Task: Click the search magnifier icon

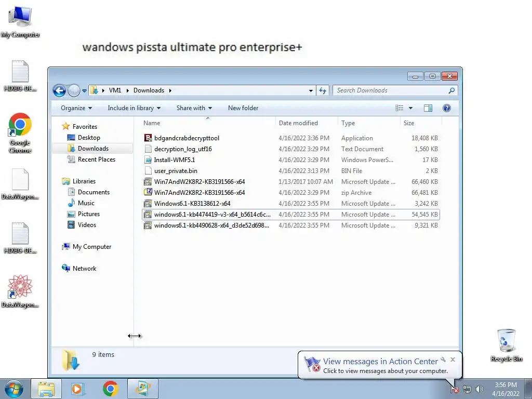Action: [x=451, y=90]
